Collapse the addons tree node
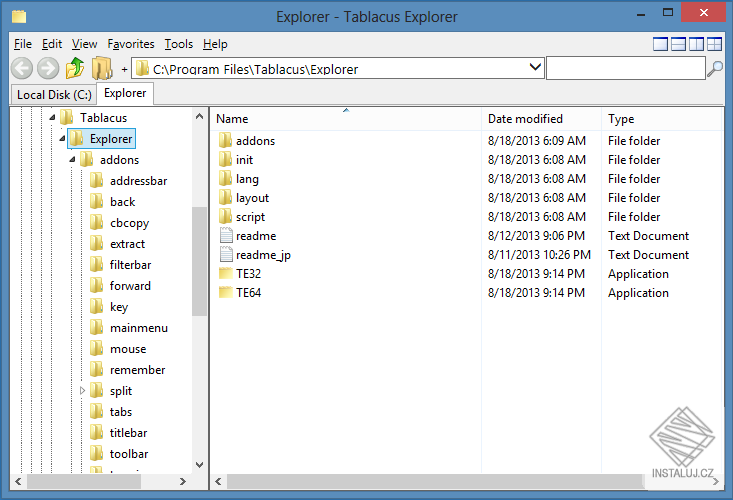 (72, 159)
